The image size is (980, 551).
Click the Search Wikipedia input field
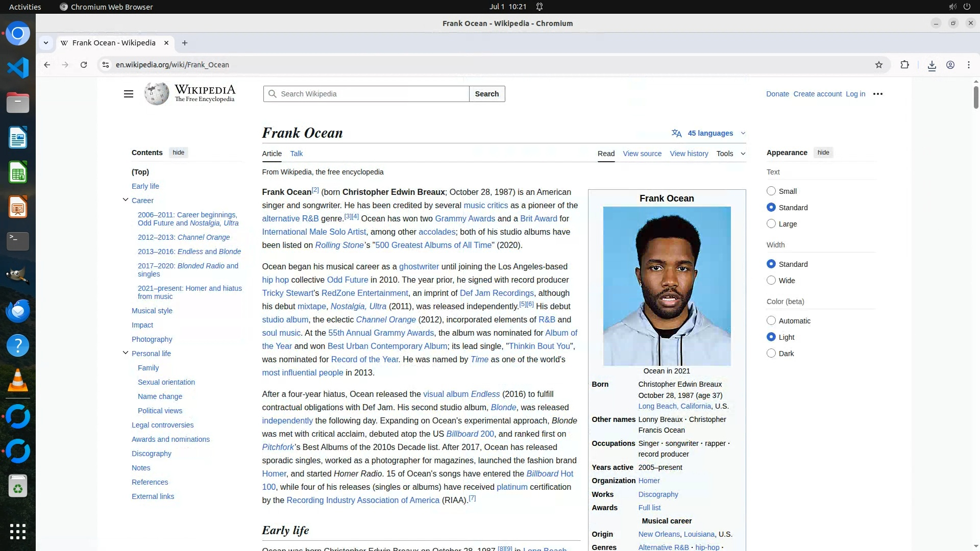pyautogui.click(x=372, y=94)
